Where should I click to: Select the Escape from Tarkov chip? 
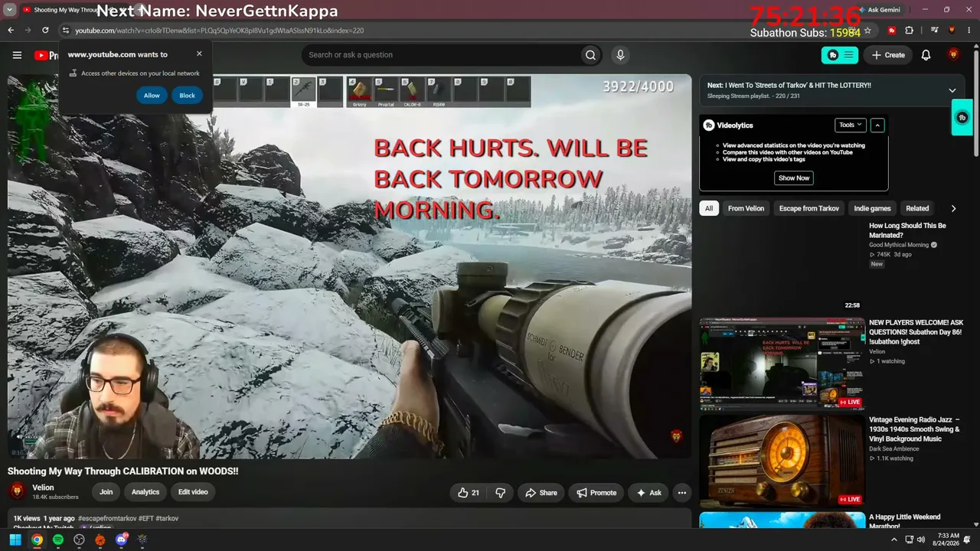tap(808, 208)
